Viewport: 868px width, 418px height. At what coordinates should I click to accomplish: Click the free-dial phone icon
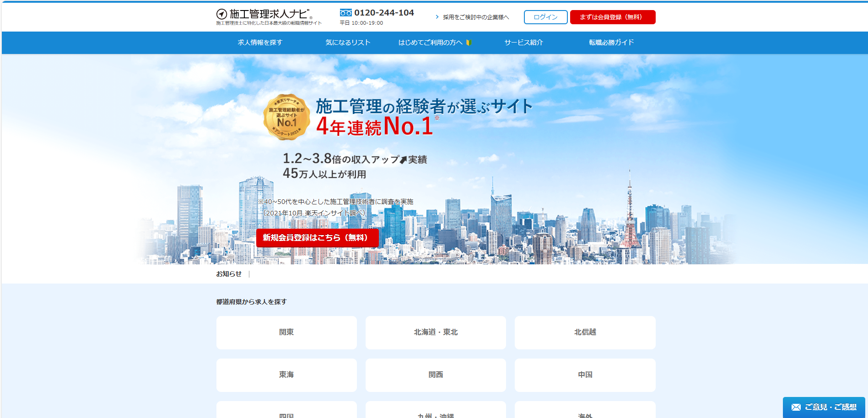coord(346,13)
